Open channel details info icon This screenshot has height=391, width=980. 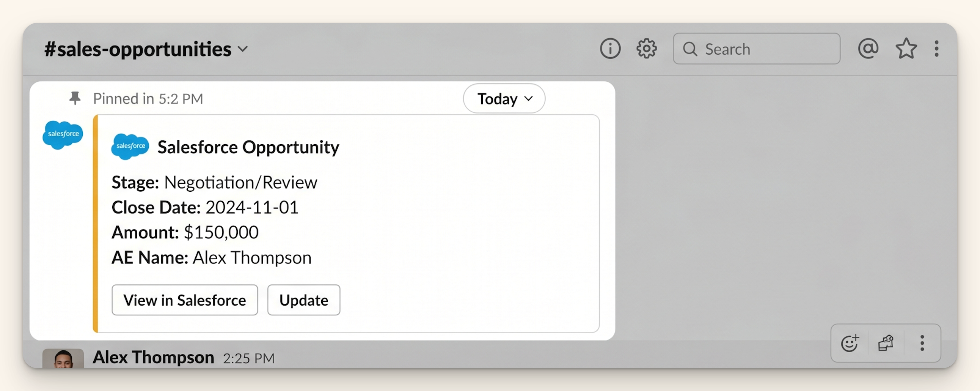click(x=610, y=49)
